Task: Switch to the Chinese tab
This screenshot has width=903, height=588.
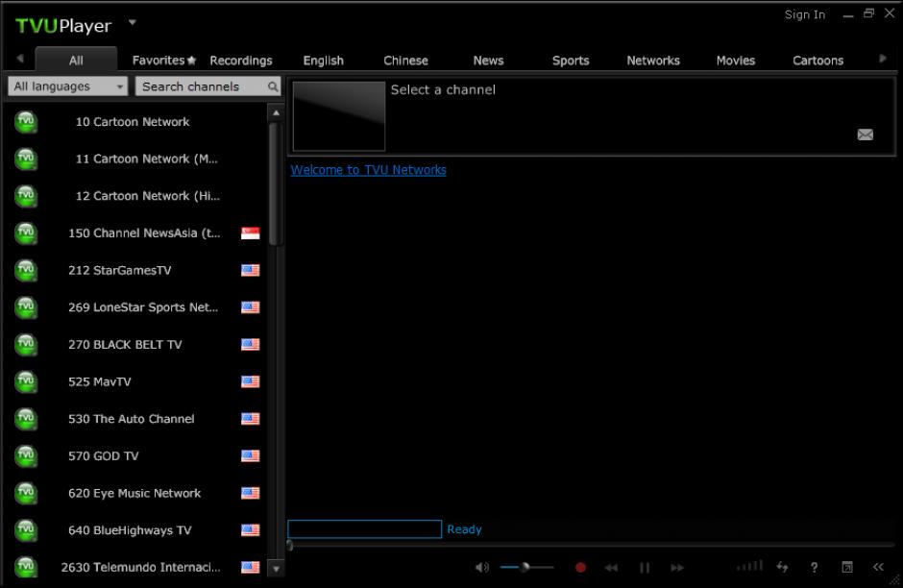Action: coord(405,61)
